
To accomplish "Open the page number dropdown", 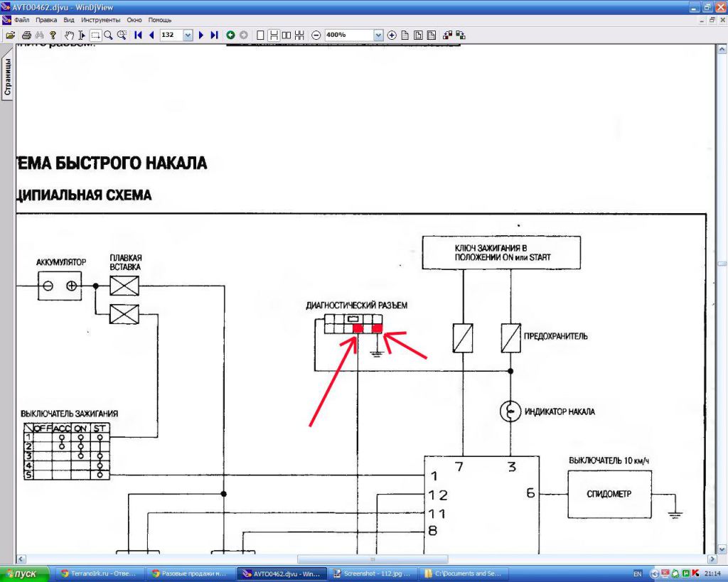I will click(188, 35).
